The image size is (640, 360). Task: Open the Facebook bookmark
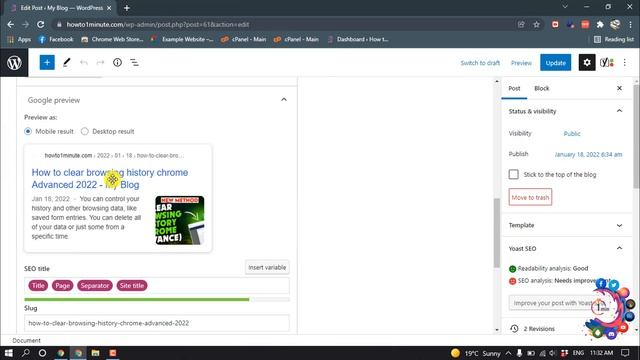pyautogui.click(x=56, y=39)
